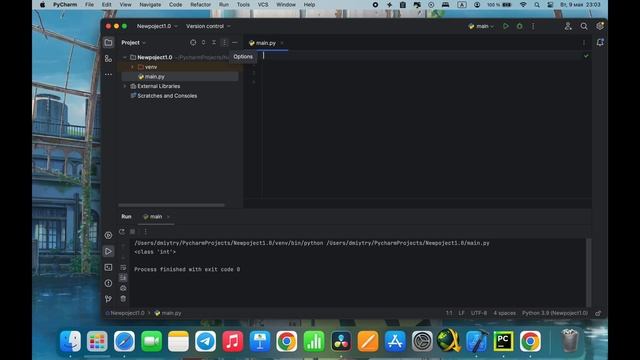Hide the Project panel with minus icon
Viewport: 640px width, 360px height.
235,42
